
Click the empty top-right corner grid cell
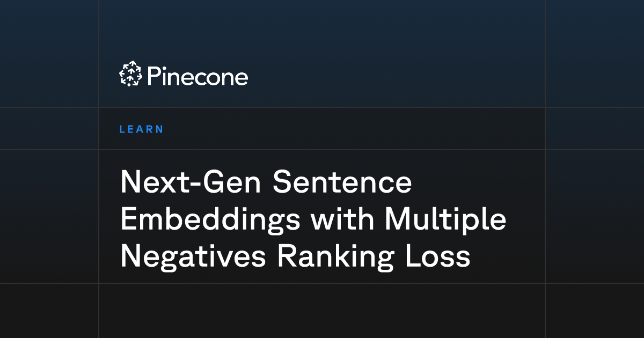pos(595,54)
